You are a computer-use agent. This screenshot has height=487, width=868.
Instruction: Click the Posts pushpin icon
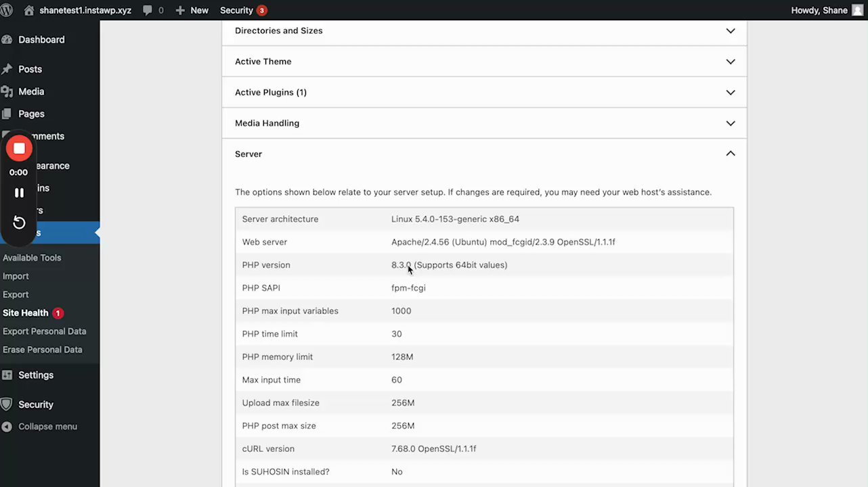[x=7, y=69]
